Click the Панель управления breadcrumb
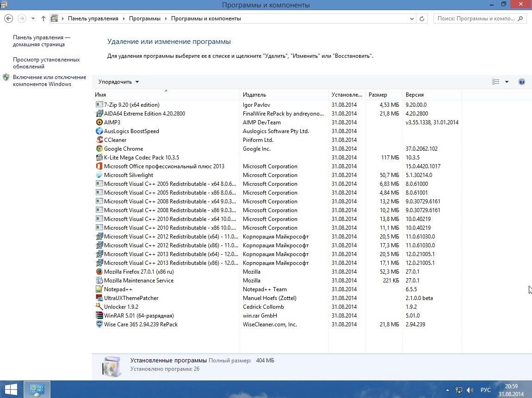Screen dimensions: 532x398 [x=93, y=18]
